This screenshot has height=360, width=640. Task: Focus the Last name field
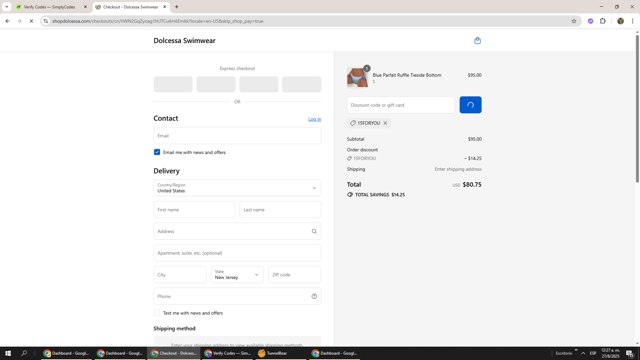point(280,210)
